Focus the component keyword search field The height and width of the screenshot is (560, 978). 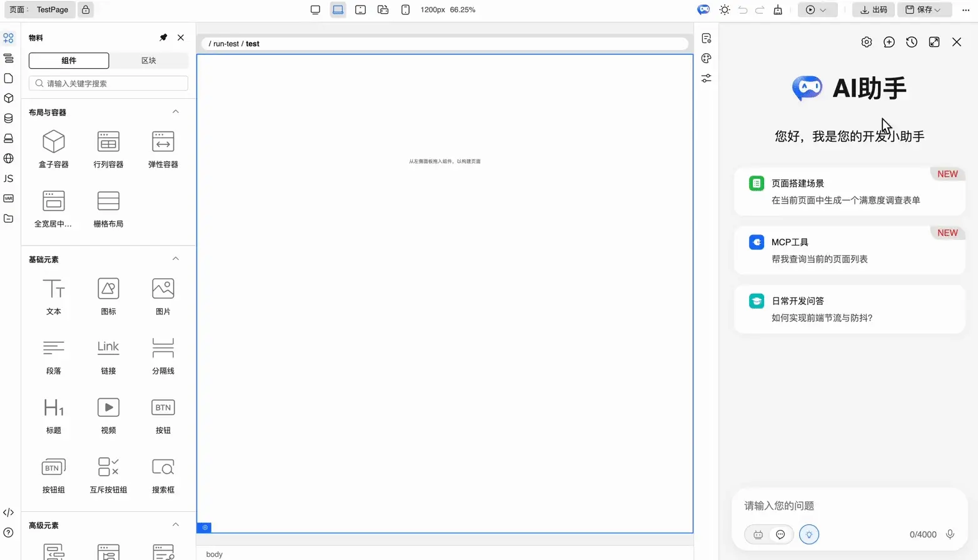(x=108, y=83)
